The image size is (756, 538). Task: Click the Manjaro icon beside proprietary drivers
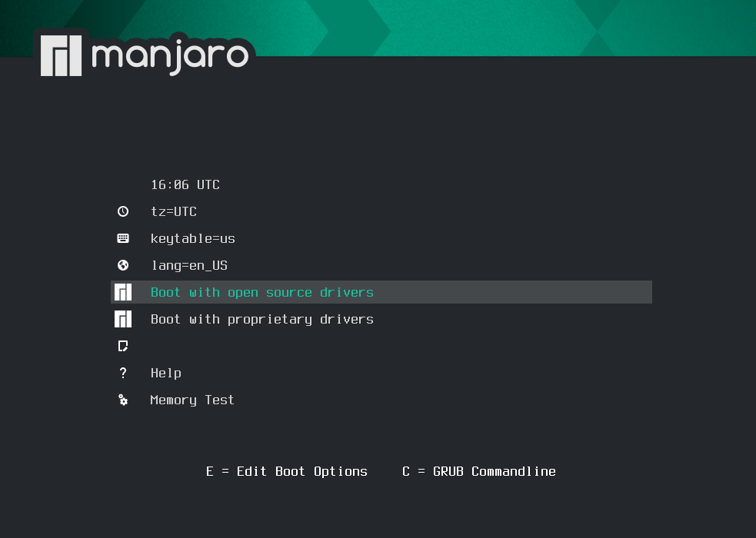(x=123, y=319)
